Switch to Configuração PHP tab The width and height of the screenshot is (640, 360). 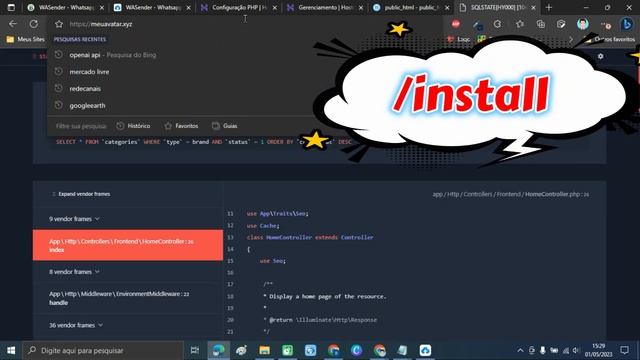tap(239, 7)
